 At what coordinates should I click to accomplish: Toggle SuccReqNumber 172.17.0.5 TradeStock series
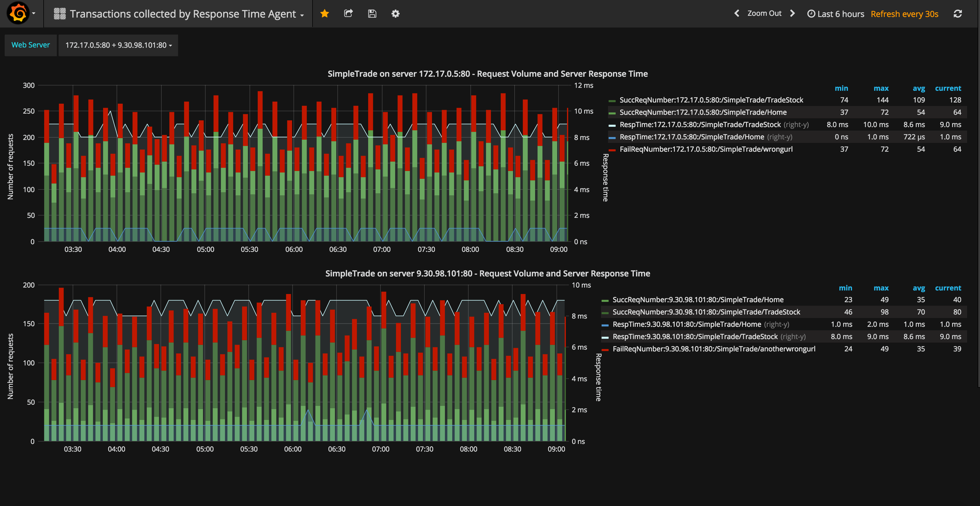[711, 100]
